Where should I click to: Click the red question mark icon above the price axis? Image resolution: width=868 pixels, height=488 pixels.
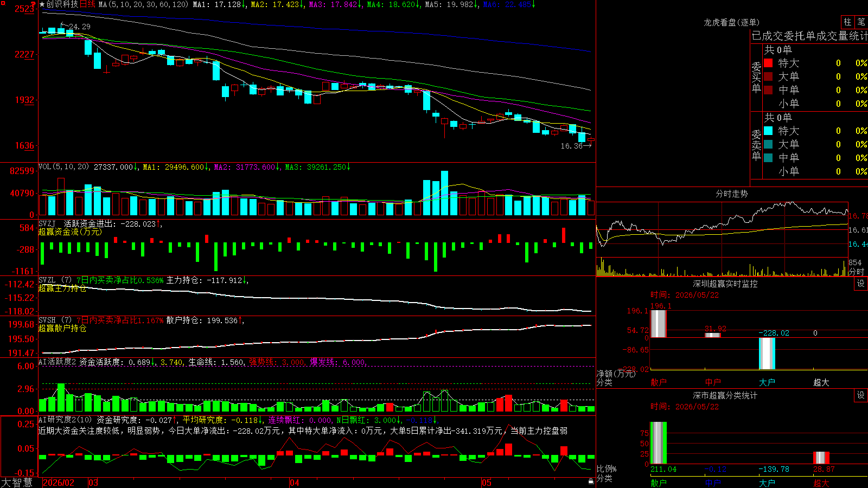pos(34,4)
